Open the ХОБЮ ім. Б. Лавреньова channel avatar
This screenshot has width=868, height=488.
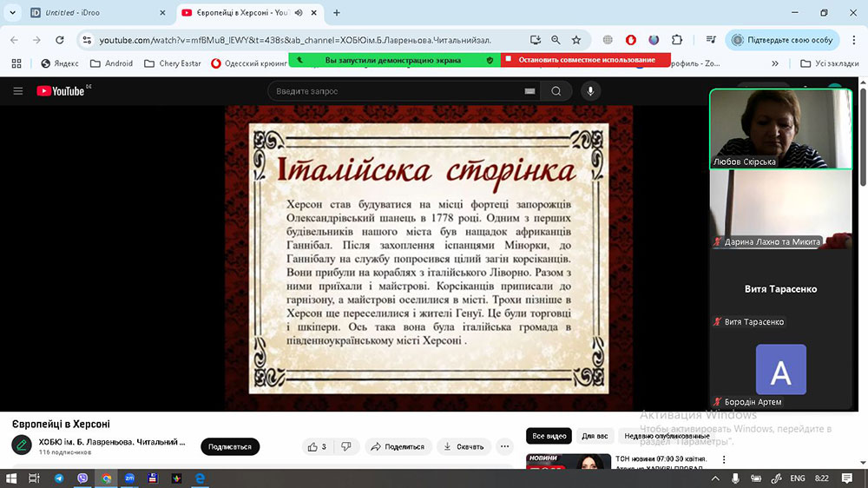22,445
